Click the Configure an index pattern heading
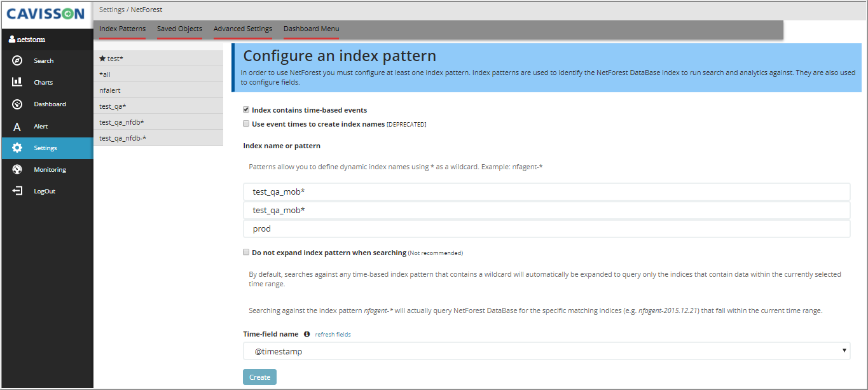 (340, 56)
